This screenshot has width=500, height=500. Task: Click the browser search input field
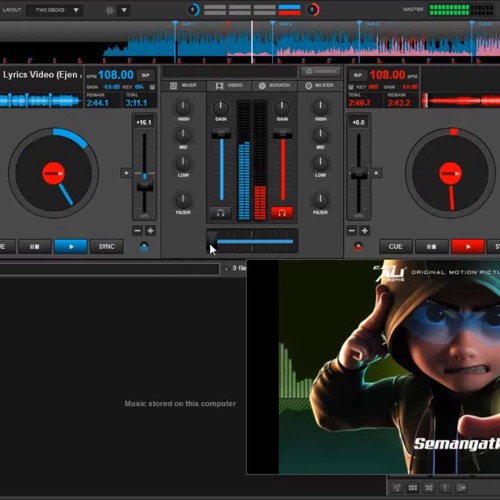coord(109,269)
